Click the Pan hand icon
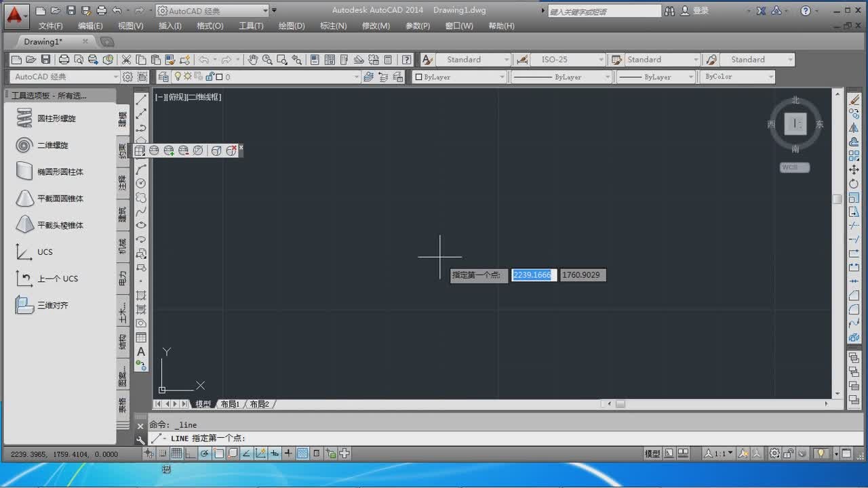Viewport: 868px width, 488px height. (x=252, y=60)
